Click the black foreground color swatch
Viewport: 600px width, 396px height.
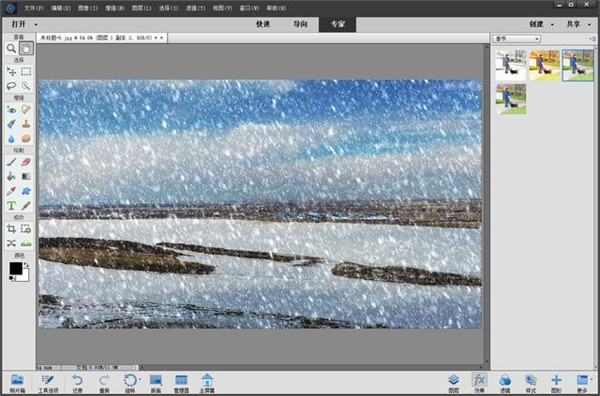point(16,268)
